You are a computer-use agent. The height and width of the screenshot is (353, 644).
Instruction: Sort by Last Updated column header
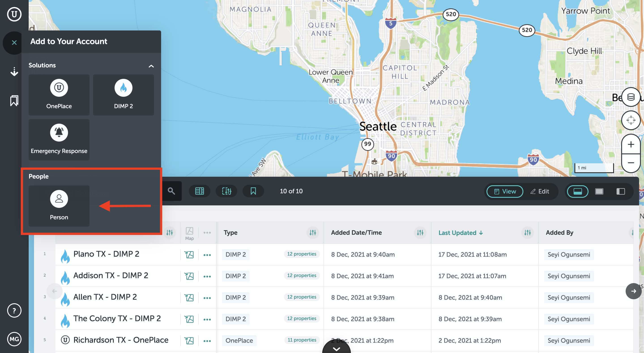pyautogui.click(x=458, y=233)
